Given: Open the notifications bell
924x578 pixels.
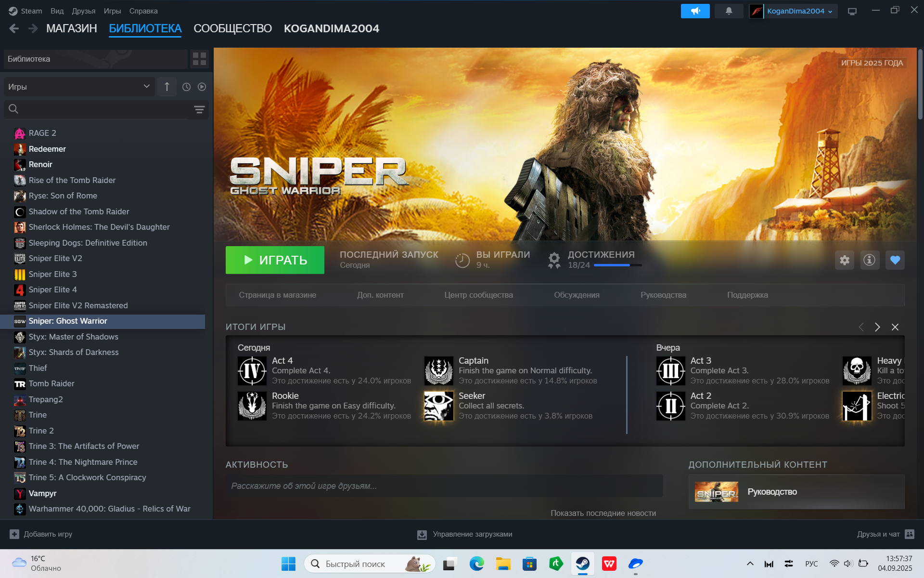Looking at the screenshot, I should [x=729, y=11].
